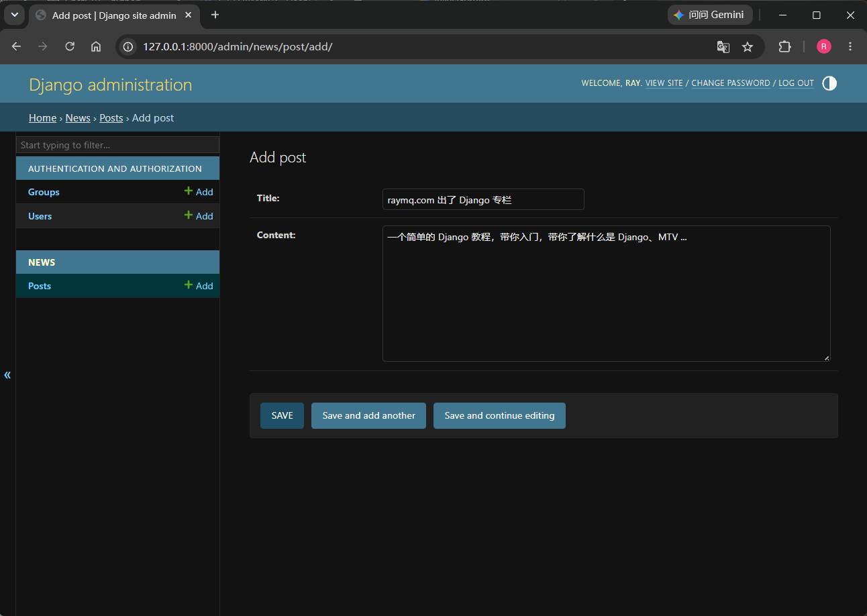The image size is (867, 616).
Task: View site information icon in address bar
Action: tap(128, 46)
